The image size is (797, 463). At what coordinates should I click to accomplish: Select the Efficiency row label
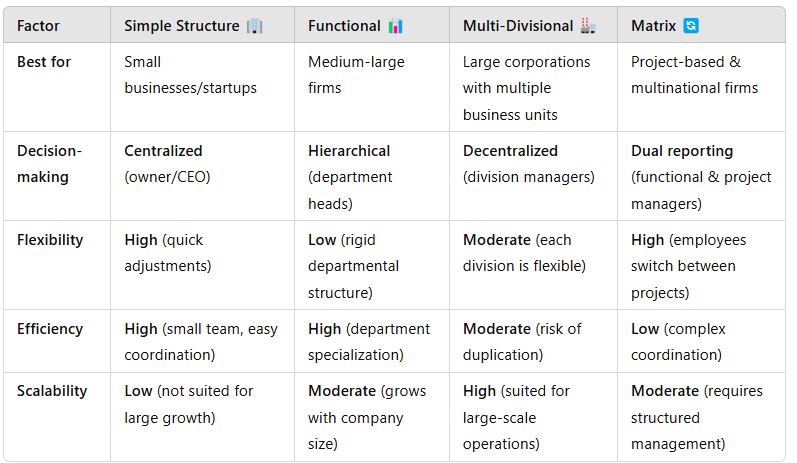tap(50, 329)
